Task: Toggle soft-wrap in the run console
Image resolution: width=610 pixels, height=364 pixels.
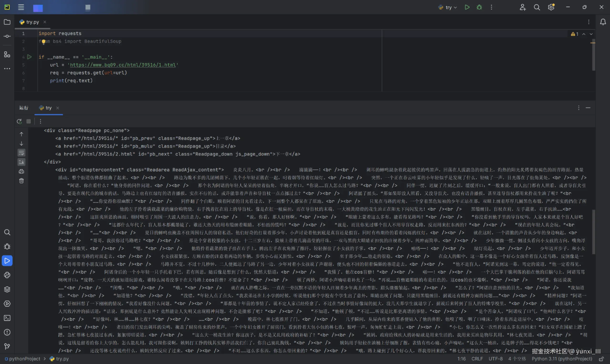Action: [x=21, y=153]
